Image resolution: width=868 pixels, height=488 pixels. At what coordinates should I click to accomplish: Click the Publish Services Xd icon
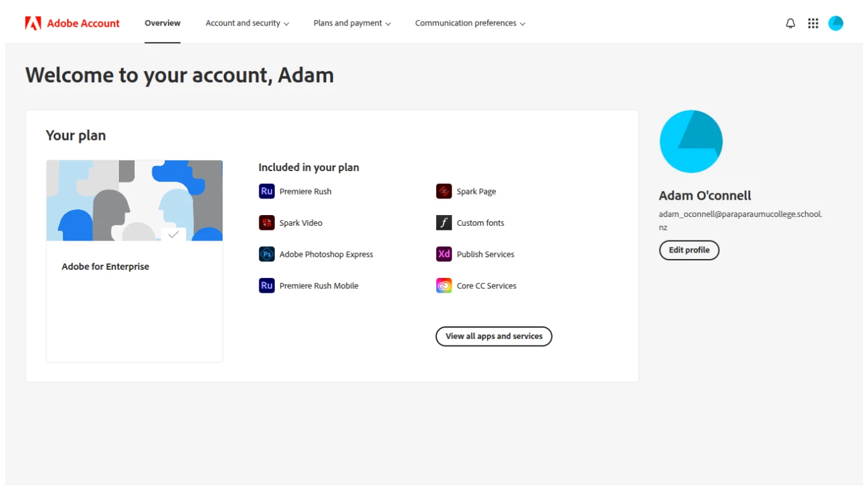tap(444, 254)
